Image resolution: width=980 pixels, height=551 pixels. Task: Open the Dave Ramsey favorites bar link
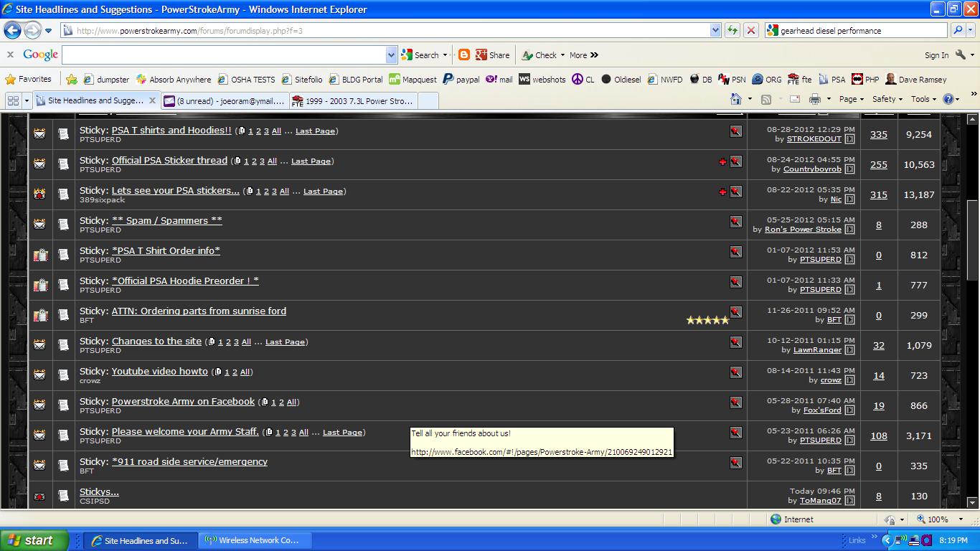click(x=915, y=79)
